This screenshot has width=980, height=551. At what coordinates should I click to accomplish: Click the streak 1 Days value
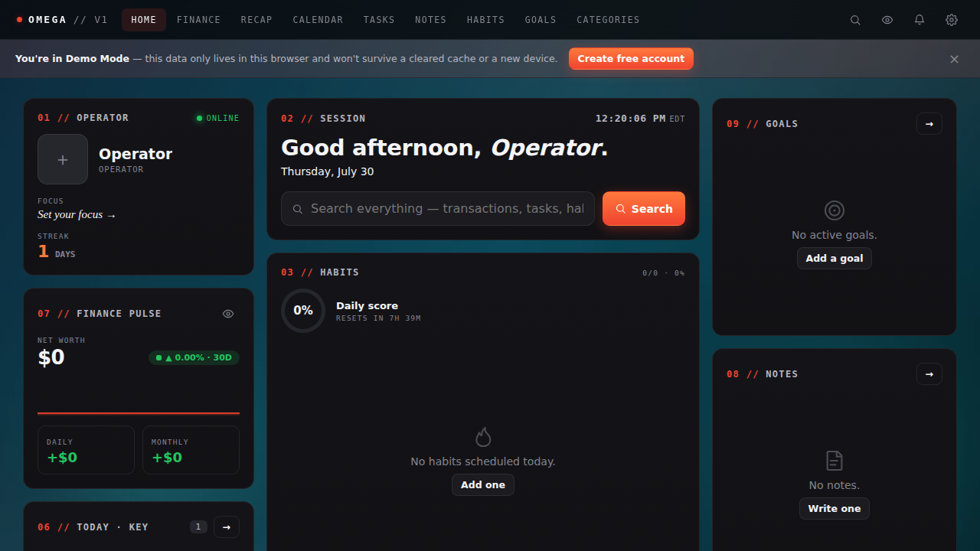[57, 252]
